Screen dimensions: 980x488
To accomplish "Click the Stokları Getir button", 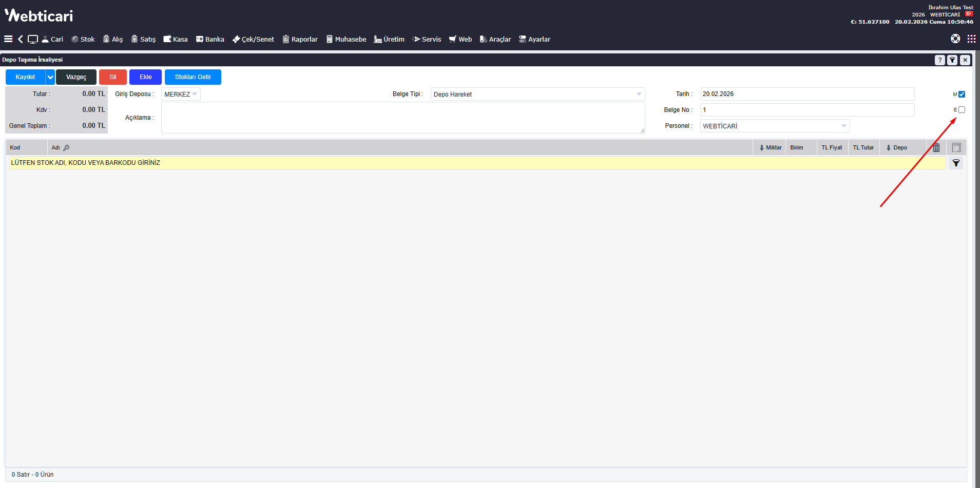I will (x=193, y=77).
